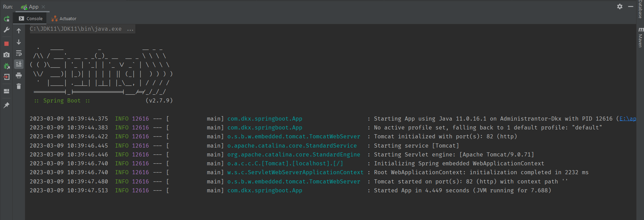644x220 pixels.
Task: Restore layout icon in left toolbar
Action: tap(6, 91)
